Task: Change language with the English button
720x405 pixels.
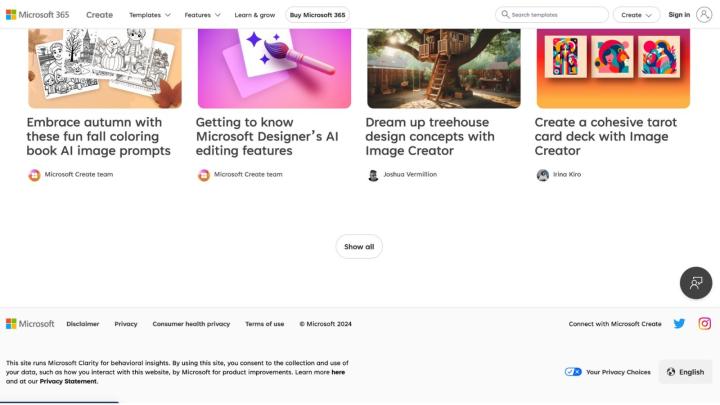Action: [x=685, y=372]
